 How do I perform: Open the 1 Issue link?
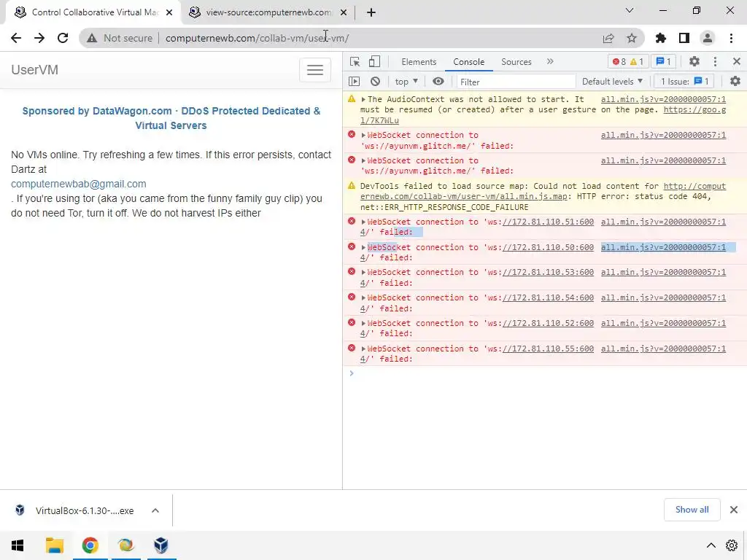click(x=684, y=82)
